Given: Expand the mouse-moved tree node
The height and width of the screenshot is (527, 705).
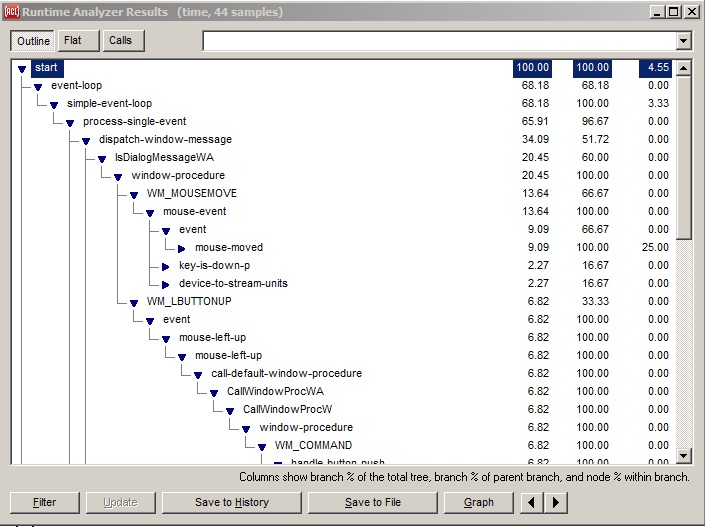Looking at the screenshot, I should click(182, 248).
